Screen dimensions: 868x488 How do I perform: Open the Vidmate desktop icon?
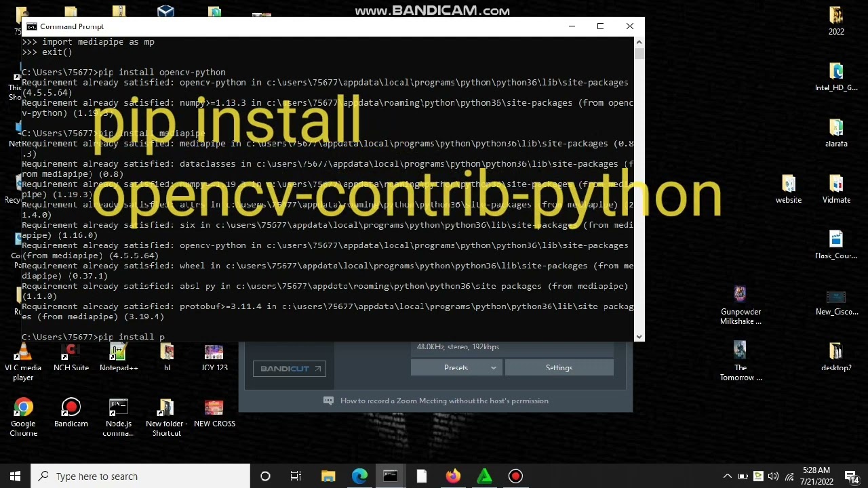click(x=836, y=189)
